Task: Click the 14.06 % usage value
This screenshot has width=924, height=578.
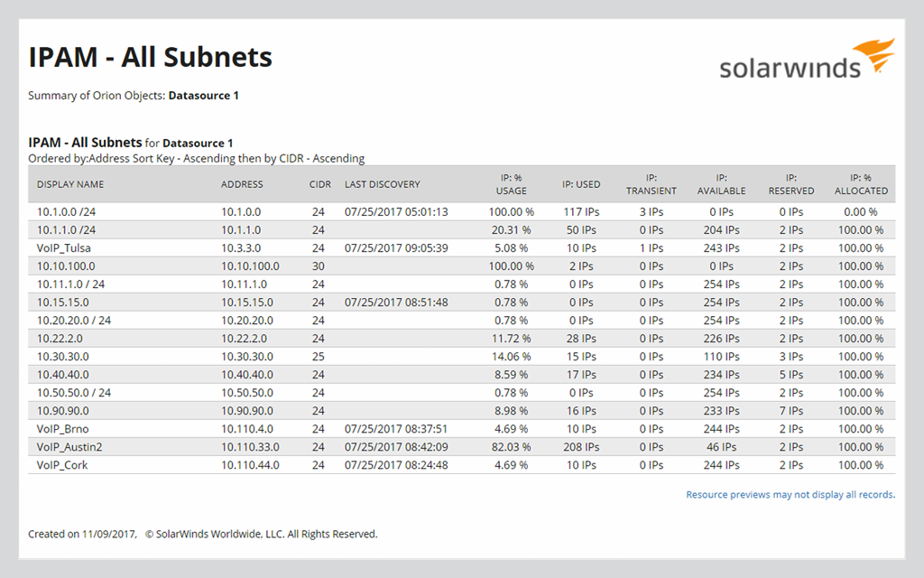Action: coord(511,356)
